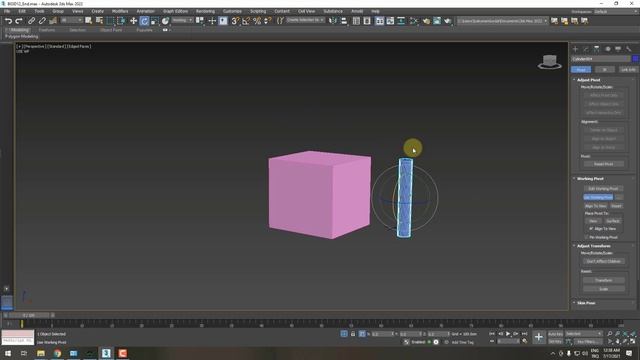Click the Link Info button
The image size is (640, 360).
click(628, 70)
